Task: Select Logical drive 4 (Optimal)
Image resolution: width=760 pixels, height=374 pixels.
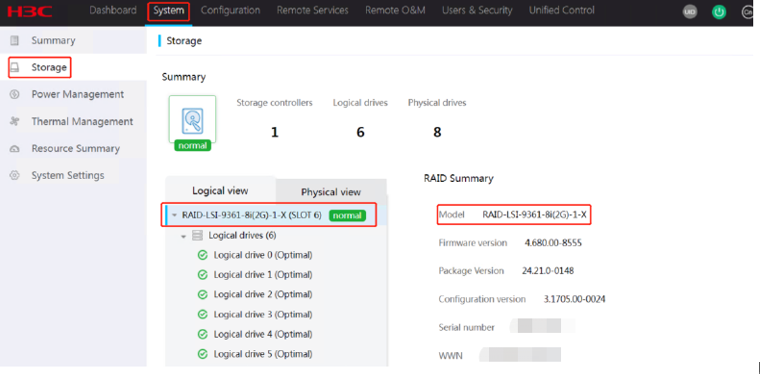Action: point(263,334)
